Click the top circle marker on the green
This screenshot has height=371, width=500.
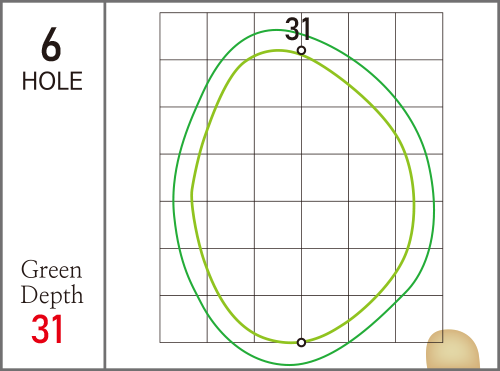point(301,51)
